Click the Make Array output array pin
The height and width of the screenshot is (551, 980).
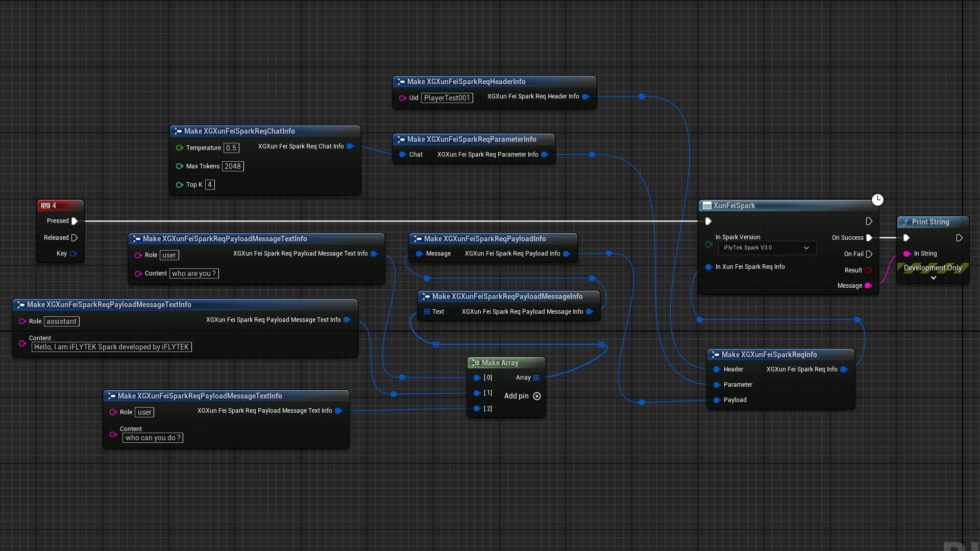pos(536,378)
